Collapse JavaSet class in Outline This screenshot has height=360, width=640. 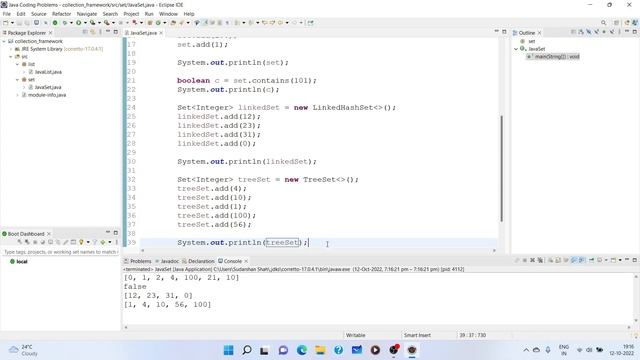pyautogui.click(x=516, y=49)
